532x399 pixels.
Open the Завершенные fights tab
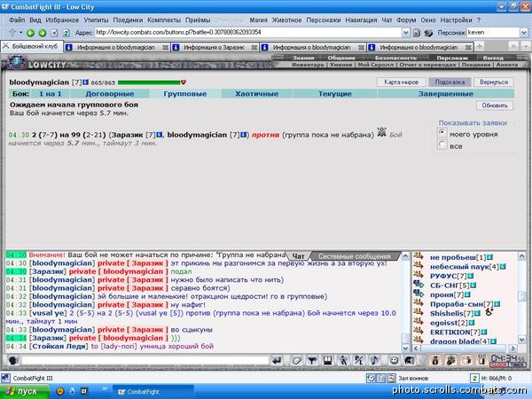click(x=445, y=94)
